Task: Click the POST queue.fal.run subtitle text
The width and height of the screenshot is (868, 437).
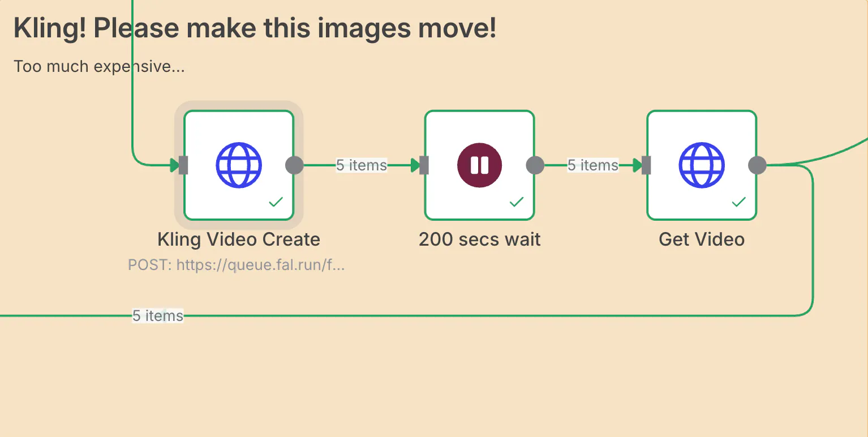Action: tap(237, 265)
